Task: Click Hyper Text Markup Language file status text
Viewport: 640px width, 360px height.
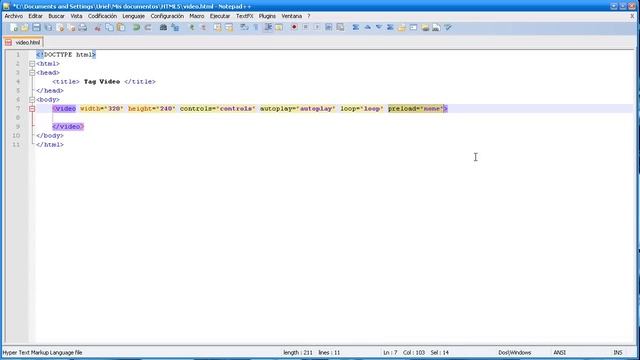Action: [42, 352]
